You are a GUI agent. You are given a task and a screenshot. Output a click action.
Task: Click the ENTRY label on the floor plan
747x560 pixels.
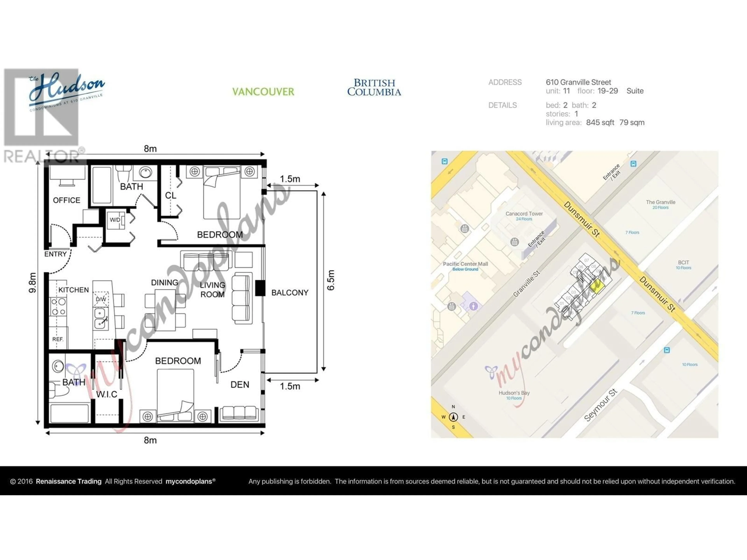[x=55, y=254]
